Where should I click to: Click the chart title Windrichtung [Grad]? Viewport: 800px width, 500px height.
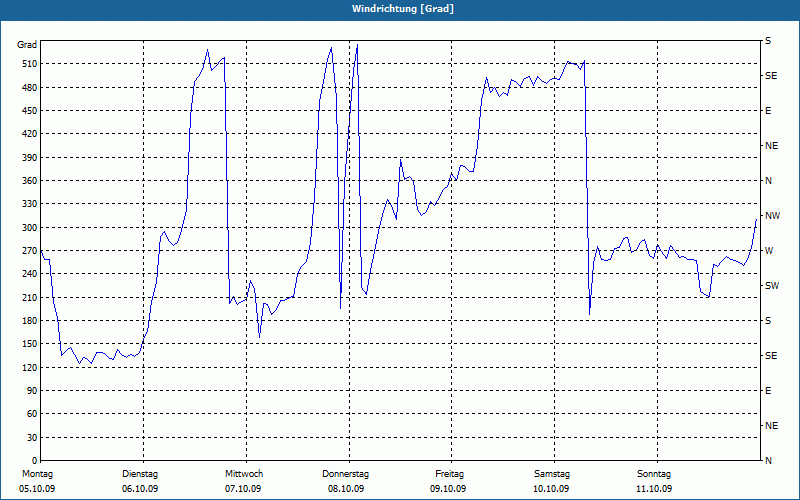(x=403, y=9)
